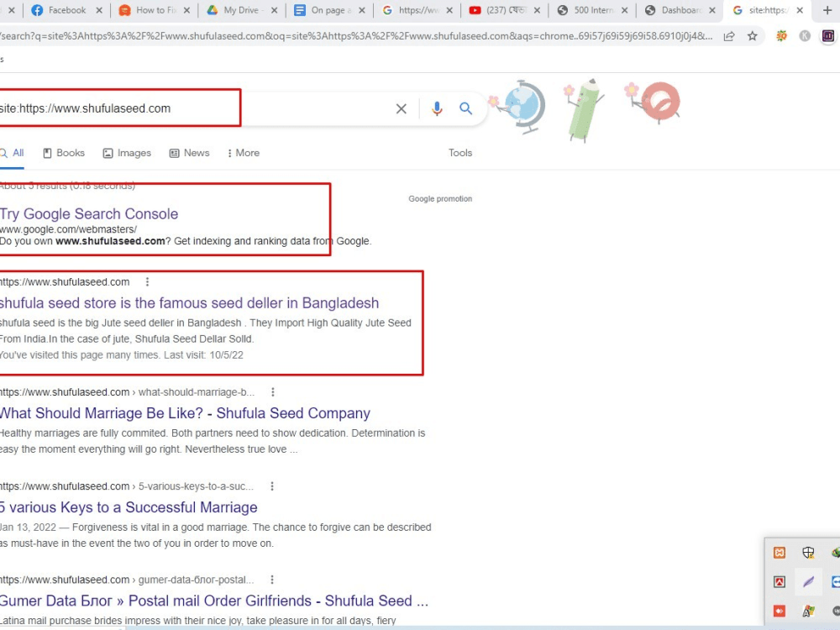The image size is (840, 630).
Task: Open the AnyDesk red tray icon
Action: (780, 611)
